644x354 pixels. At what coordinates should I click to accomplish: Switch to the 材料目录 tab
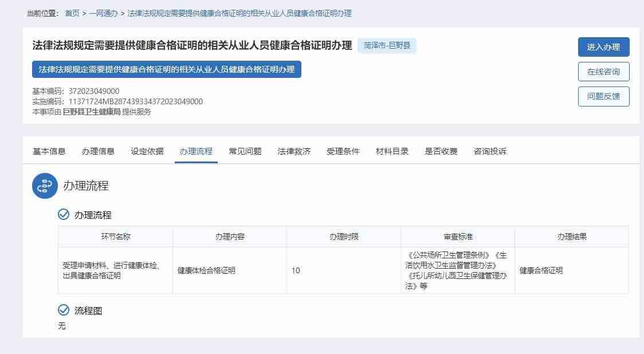pyautogui.click(x=392, y=151)
